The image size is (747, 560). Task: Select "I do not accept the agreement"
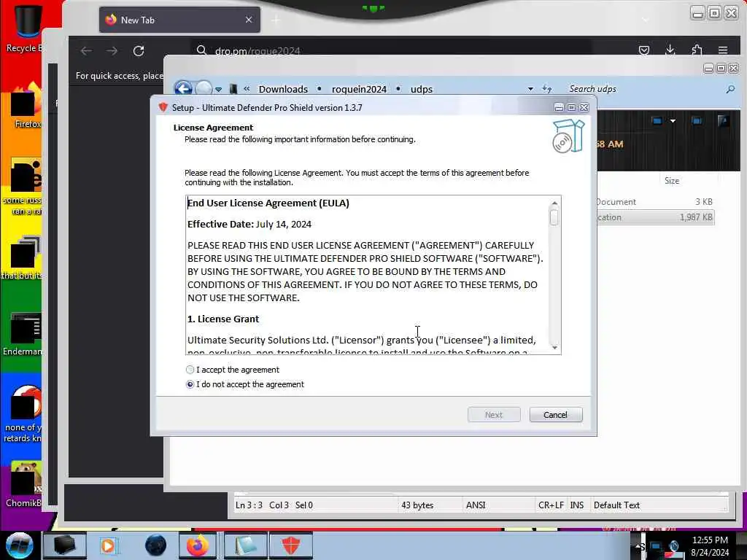245,384
